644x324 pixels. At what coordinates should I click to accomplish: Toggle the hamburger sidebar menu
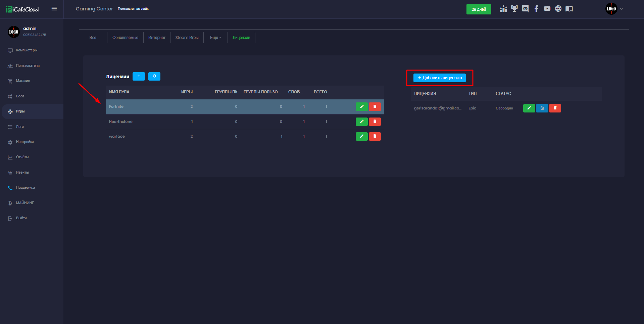point(54,9)
